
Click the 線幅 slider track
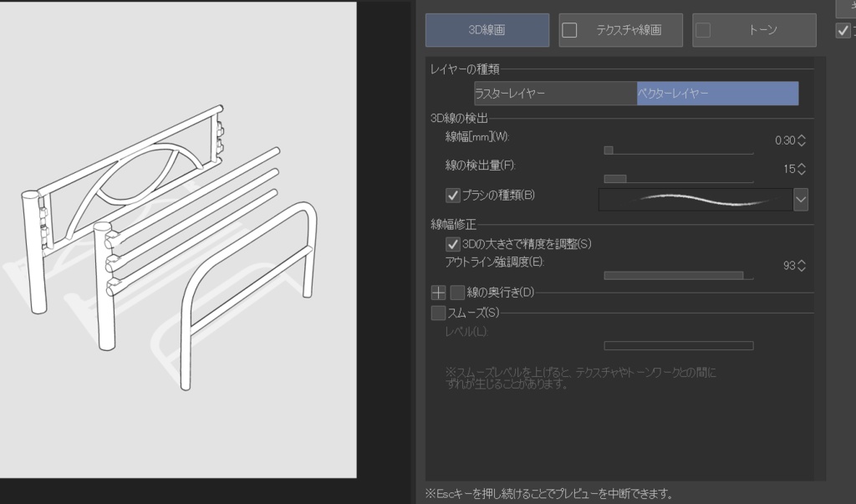pos(677,151)
